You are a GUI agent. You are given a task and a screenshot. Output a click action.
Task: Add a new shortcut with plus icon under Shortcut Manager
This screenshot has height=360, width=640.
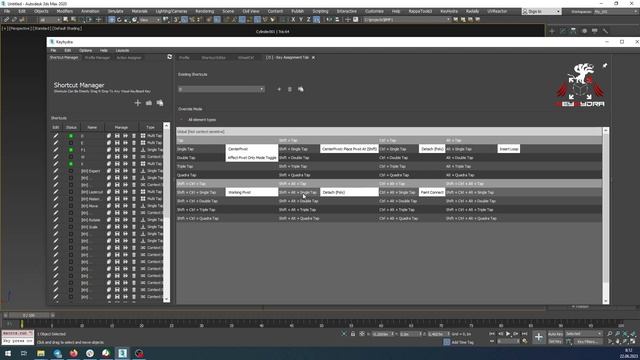tap(138, 103)
